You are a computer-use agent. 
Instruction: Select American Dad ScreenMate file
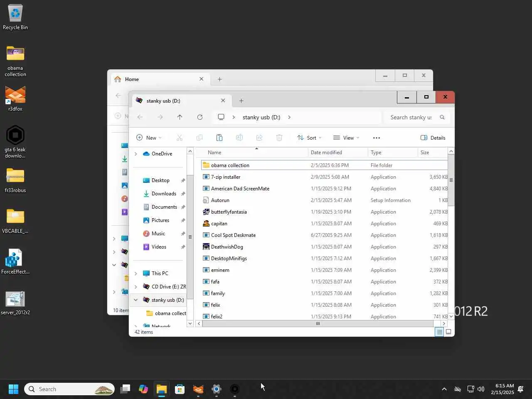click(324, 189)
